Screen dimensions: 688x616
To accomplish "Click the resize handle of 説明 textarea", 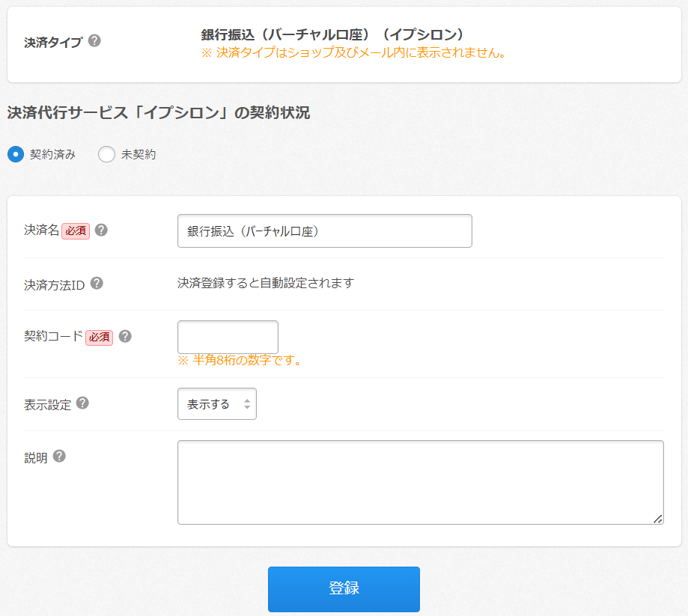I will pos(658,519).
